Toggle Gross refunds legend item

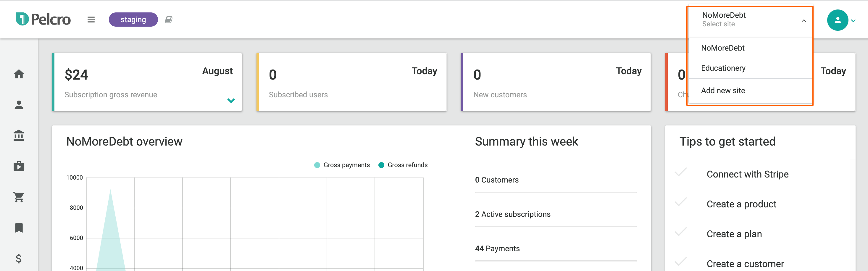coord(403,165)
